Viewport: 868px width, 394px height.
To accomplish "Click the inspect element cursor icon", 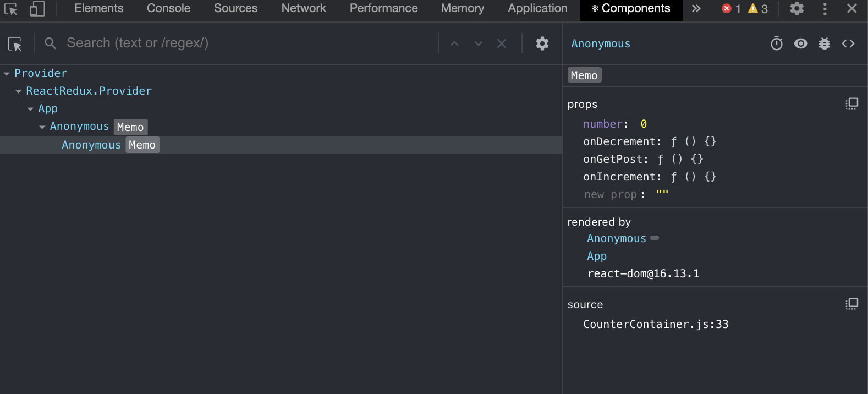I will [11, 9].
